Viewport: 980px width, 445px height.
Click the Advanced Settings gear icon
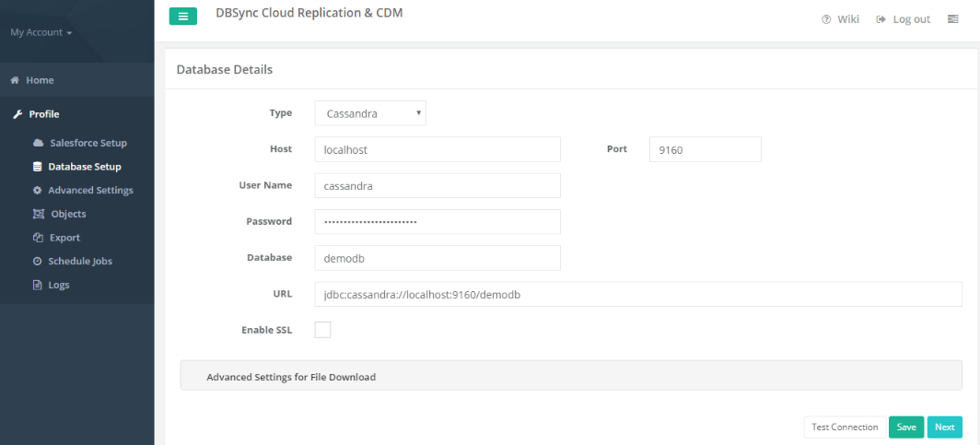pos(38,190)
